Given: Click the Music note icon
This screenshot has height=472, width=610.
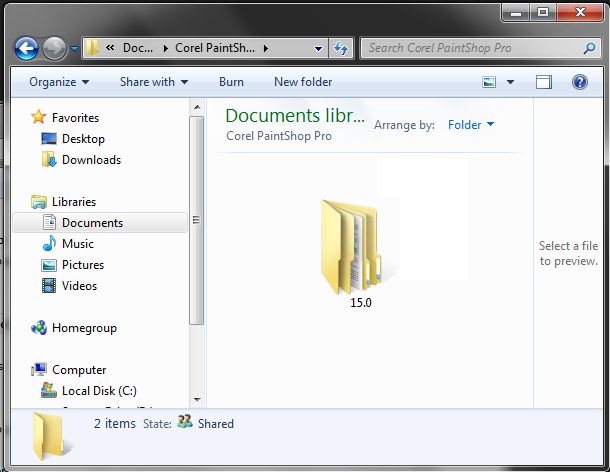Looking at the screenshot, I should click(49, 243).
